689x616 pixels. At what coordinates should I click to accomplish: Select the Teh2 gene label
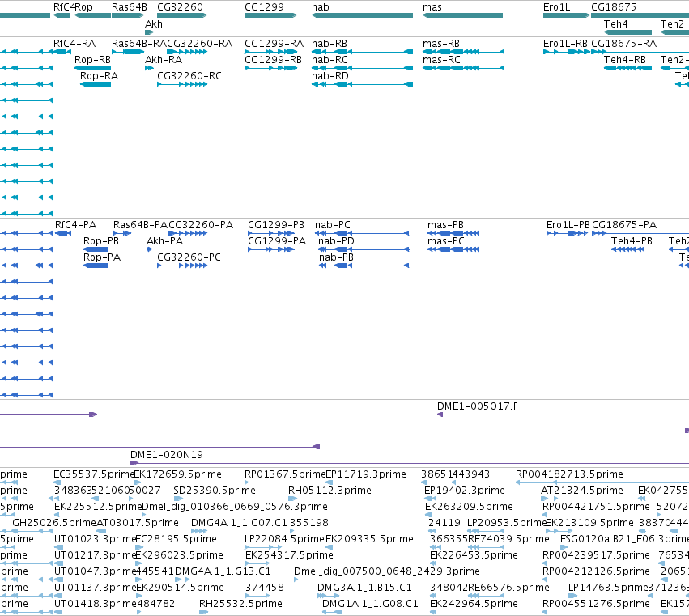672,23
